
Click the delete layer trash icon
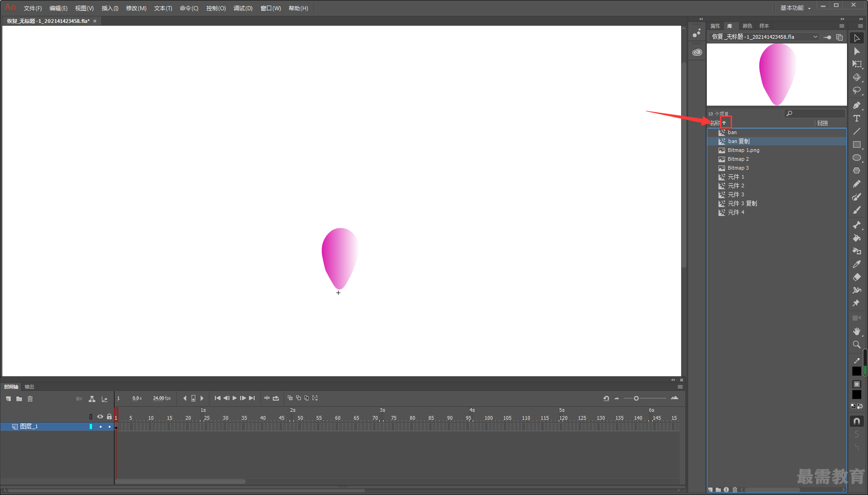(x=30, y=399)
